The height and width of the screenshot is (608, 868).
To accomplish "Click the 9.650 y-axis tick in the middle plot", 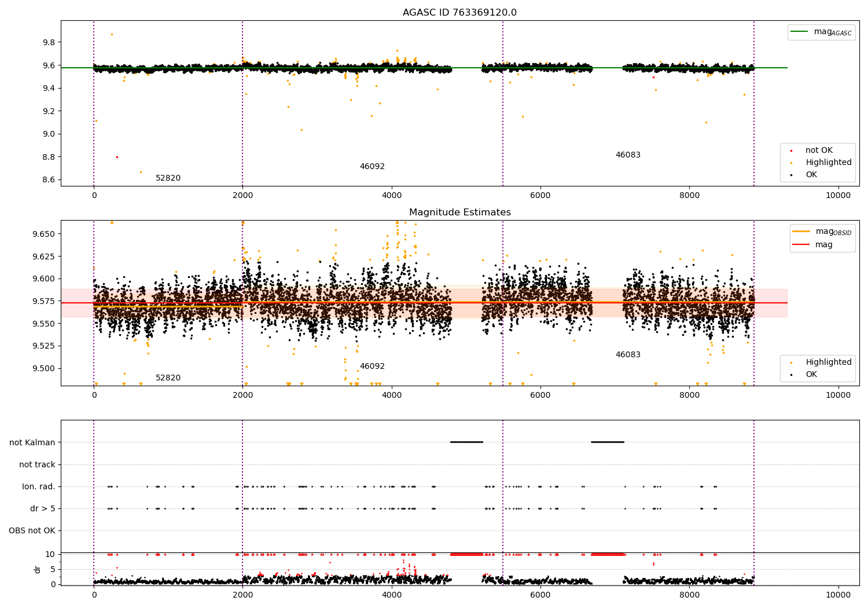I will [43, 235].
